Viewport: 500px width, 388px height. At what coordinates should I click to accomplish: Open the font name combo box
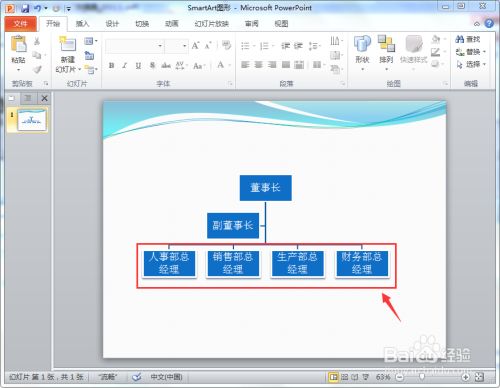(x=134, y=46)
